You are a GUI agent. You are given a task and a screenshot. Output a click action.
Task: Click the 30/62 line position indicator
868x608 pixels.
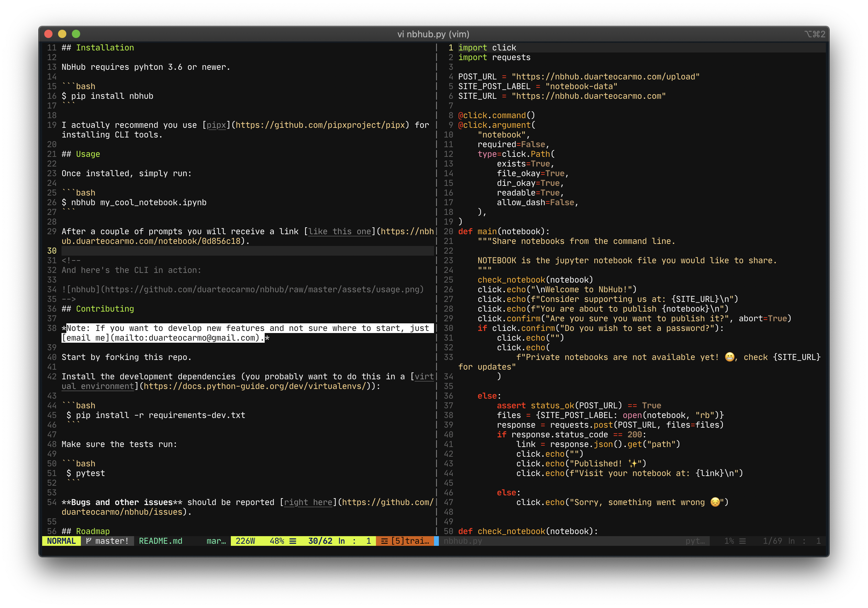coord(320,541)
